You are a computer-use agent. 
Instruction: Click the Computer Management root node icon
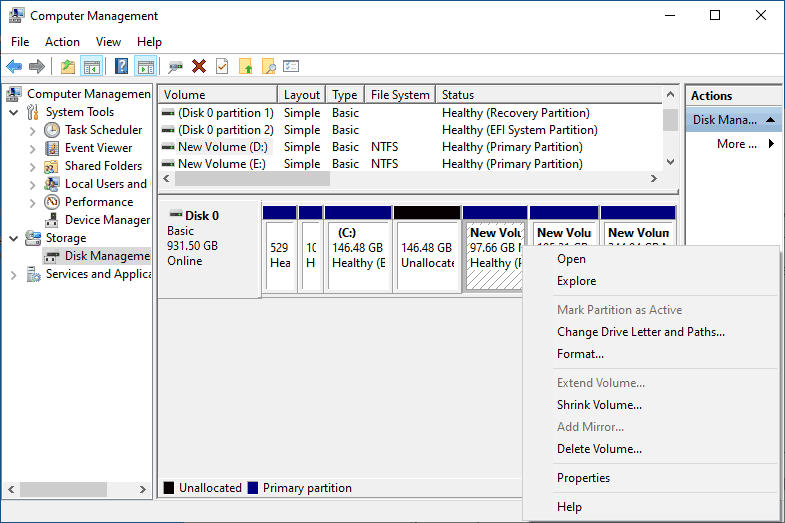coord(14,94)
